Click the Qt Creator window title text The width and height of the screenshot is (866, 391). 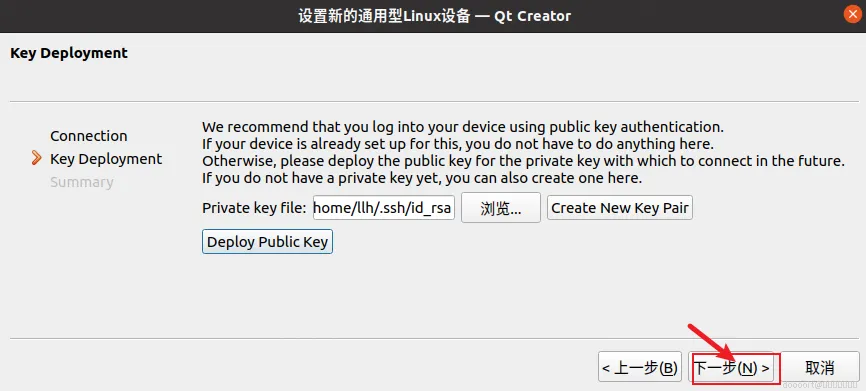pos(434,15)
